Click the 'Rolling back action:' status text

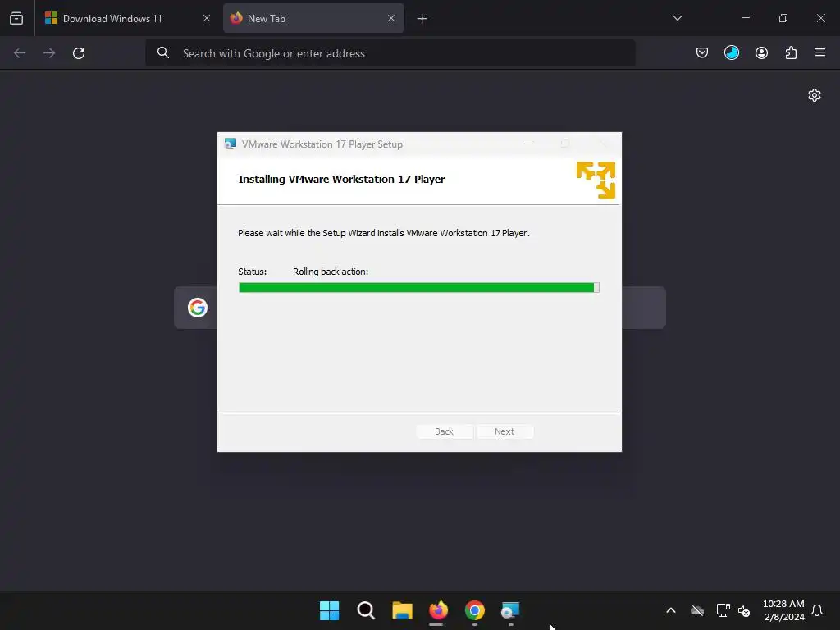click(331, 272)
